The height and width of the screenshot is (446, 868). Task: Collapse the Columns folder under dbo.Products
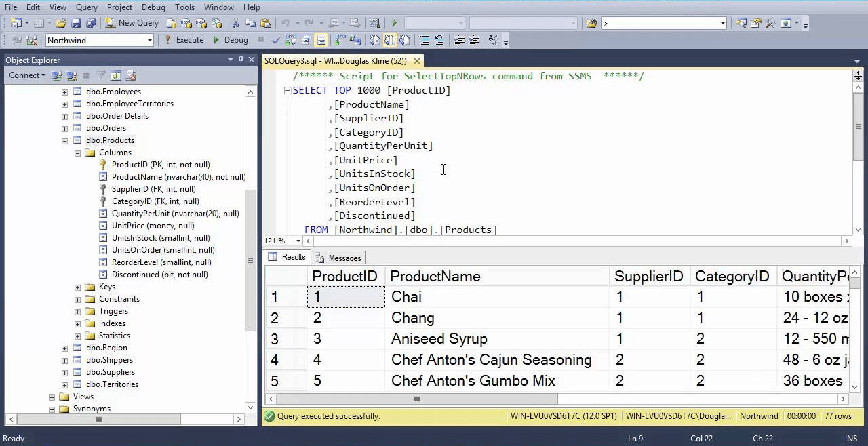[77, 153]
